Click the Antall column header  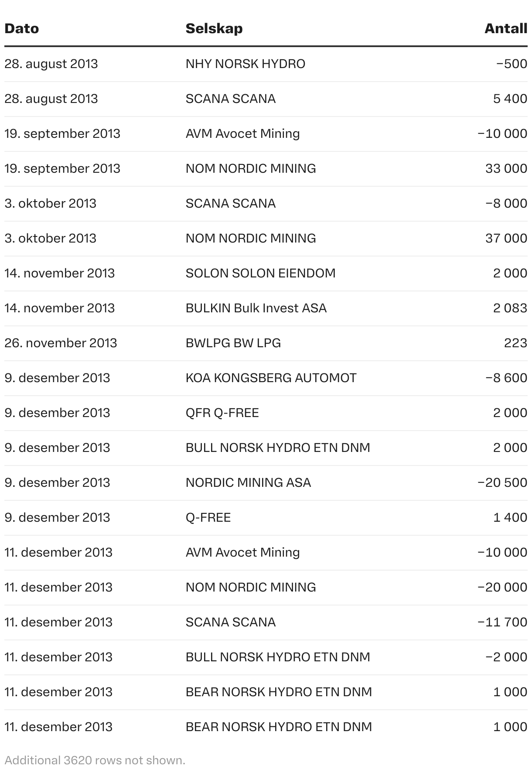[x=505, y=29]
